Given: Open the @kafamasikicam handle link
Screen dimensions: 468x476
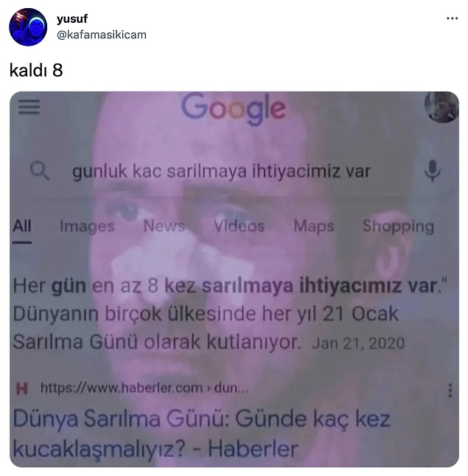Looking at the screenshot, I should coord(102,35).
